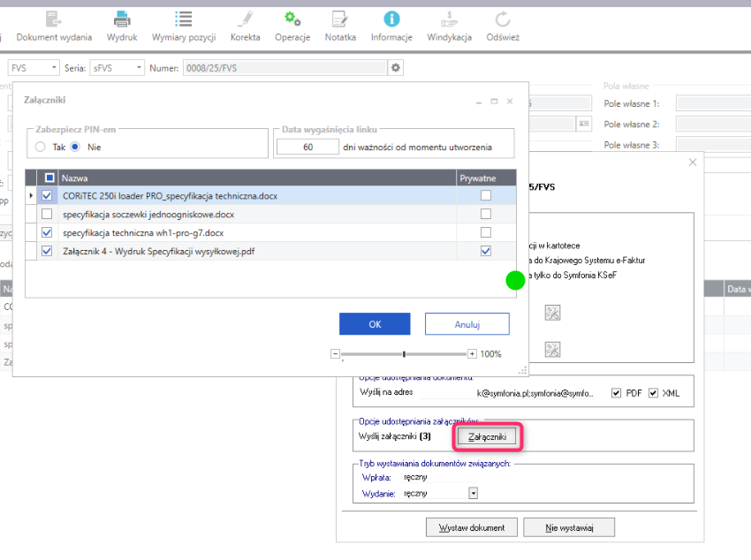Uncheck CORiTEC 250i loader PRO attachment
The height and width of the screenshot is (560, 751).
coord(48,196)
